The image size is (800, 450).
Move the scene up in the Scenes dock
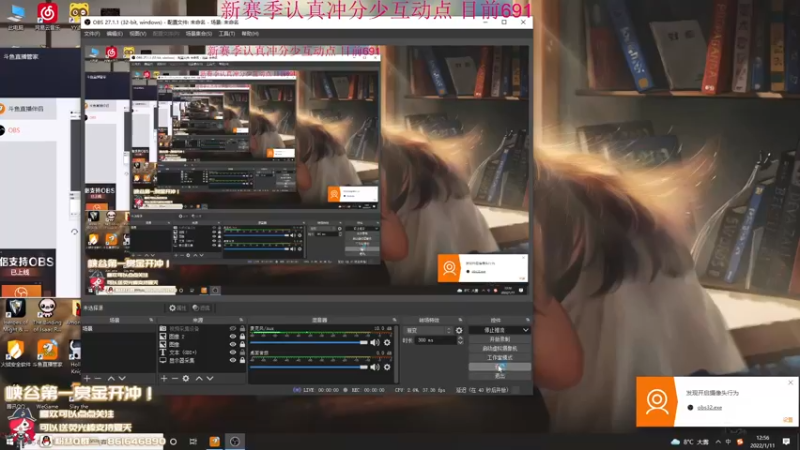click(111, 379)
